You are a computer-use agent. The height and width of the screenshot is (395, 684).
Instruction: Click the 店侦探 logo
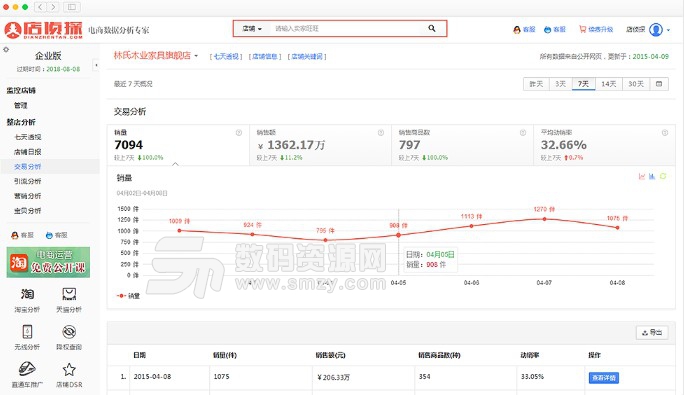coord(43,30)
